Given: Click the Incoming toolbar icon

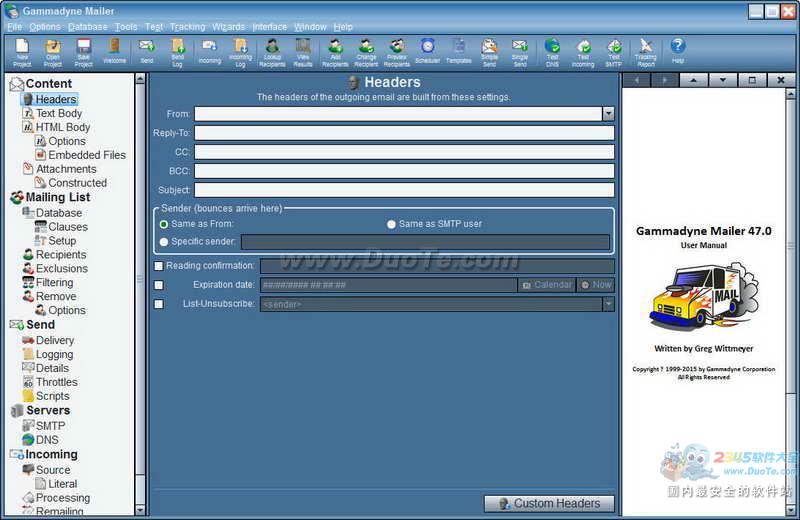Looking at the screenshot, I should click(x=209, y=53).
